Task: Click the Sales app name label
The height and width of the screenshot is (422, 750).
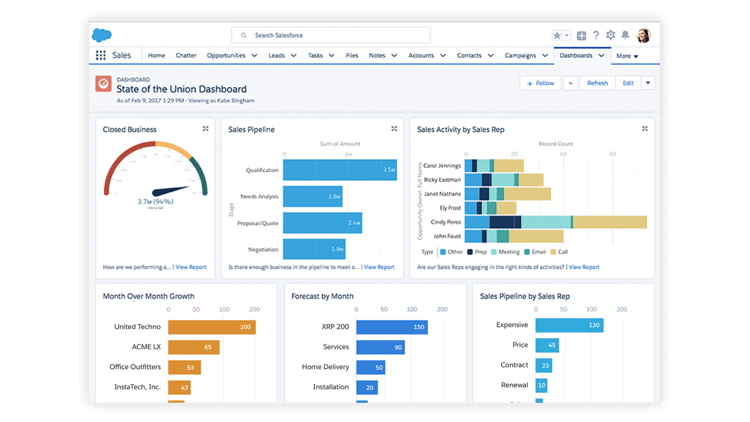Action: [121, 56]
